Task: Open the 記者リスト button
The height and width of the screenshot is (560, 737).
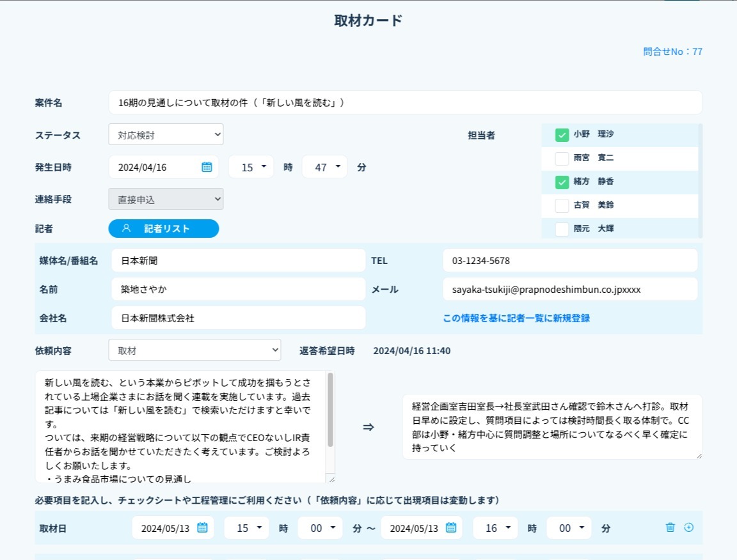Action: tap(164, 229)
